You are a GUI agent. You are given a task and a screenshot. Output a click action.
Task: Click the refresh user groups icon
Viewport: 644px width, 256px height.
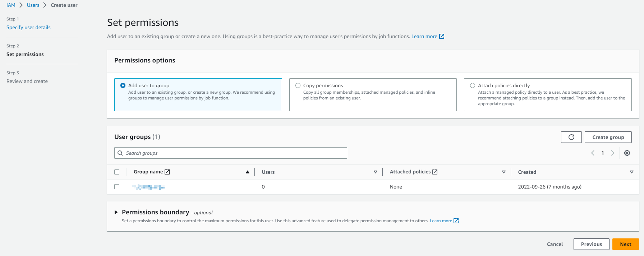pos(571,137)
